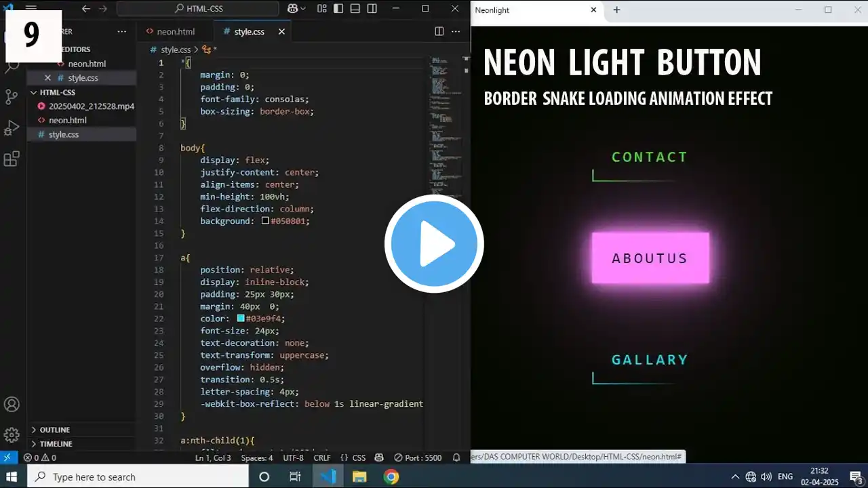Click the Windows taskbar search box
Viewport: 868px width, 488px height.
point(138,476)
